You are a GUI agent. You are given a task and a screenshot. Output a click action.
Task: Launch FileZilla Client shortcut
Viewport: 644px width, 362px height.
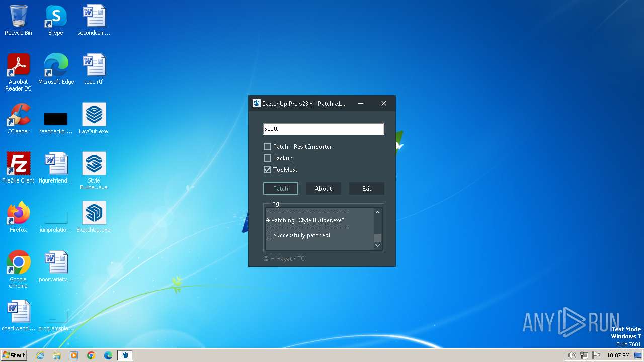[18, 167]
